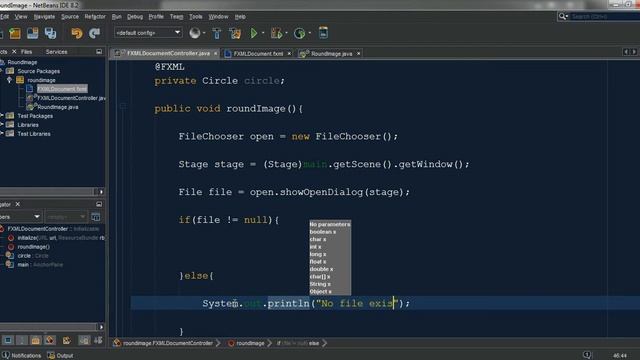The image size is (640, 360).
Task: Switch to the Services tab
Action: [57, 52]
